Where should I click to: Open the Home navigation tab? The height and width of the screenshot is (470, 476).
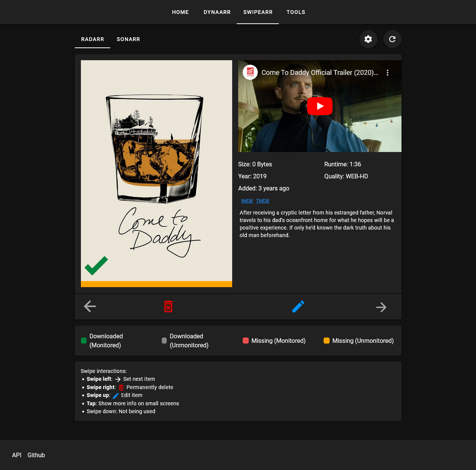click(181, 12)
